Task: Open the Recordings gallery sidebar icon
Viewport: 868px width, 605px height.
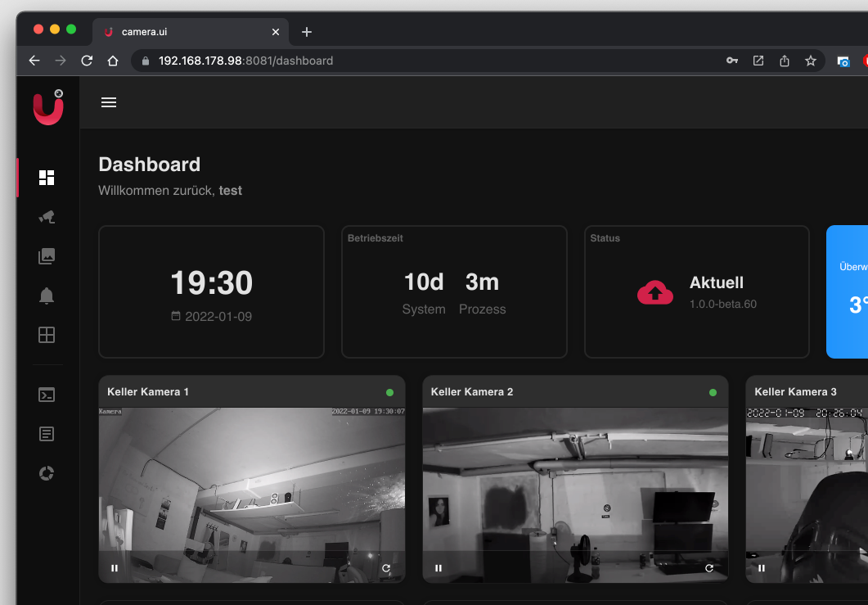Action: click(47, 256)
